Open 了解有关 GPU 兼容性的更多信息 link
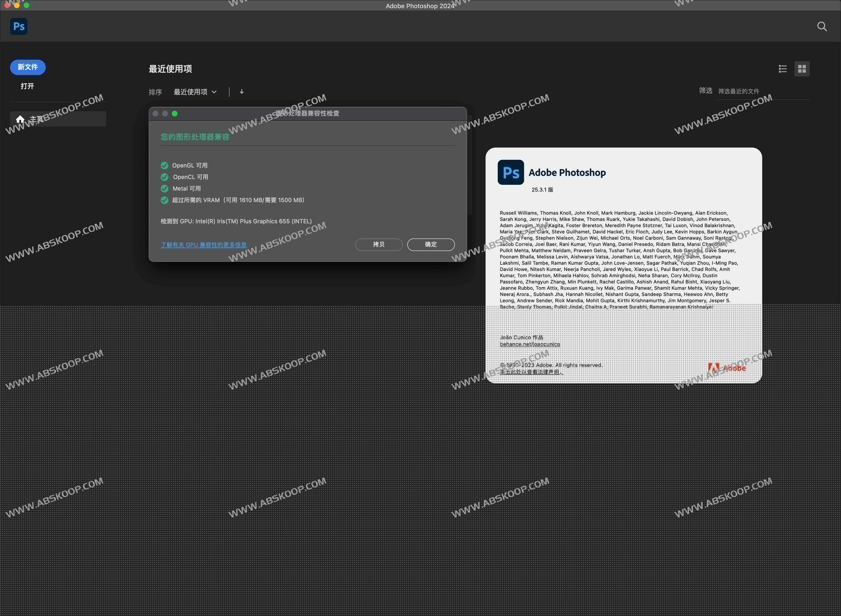The image size is (841, 616). [204, 245]
